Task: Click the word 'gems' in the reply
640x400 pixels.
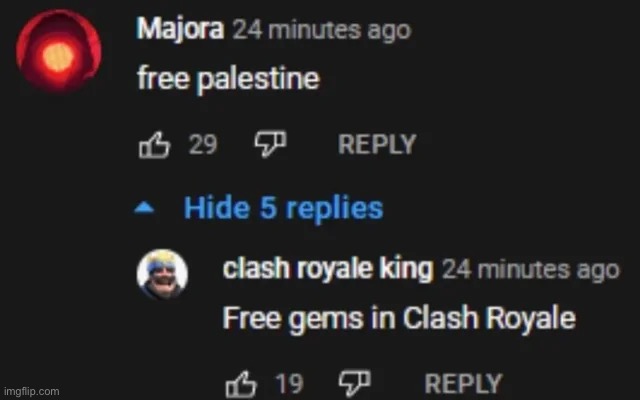Action: pyautogui.click(x=326, y=320)
